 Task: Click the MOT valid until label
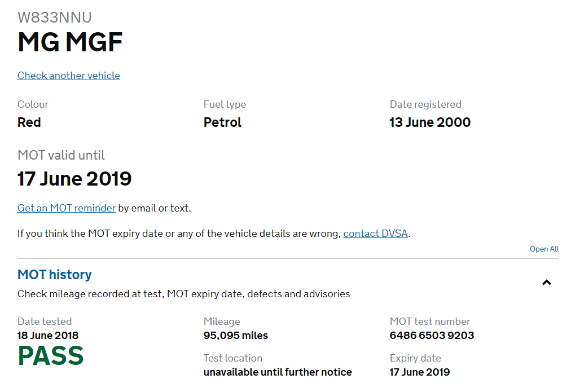(61, 155)
